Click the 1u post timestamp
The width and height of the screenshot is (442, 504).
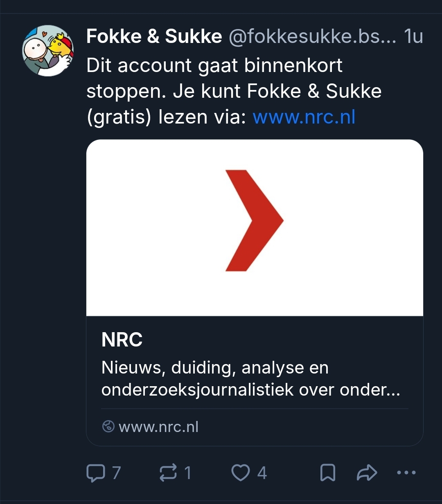click(x=413, y=37)
